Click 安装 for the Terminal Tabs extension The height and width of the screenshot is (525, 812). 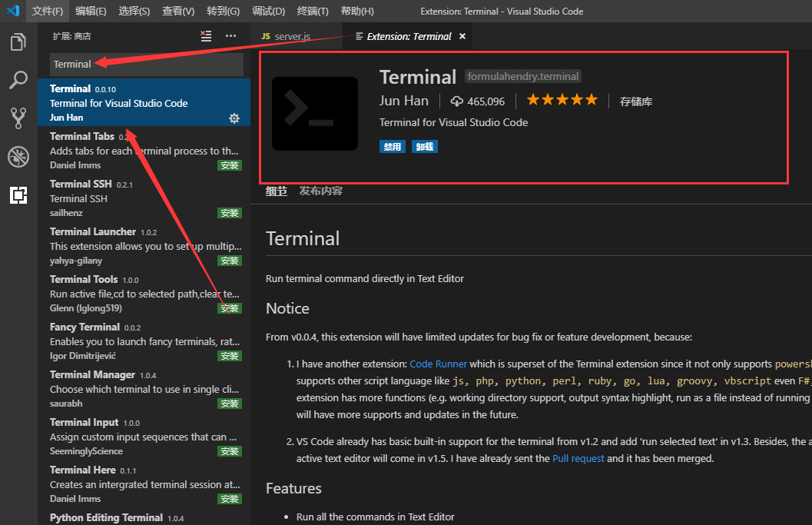[229, 164]
